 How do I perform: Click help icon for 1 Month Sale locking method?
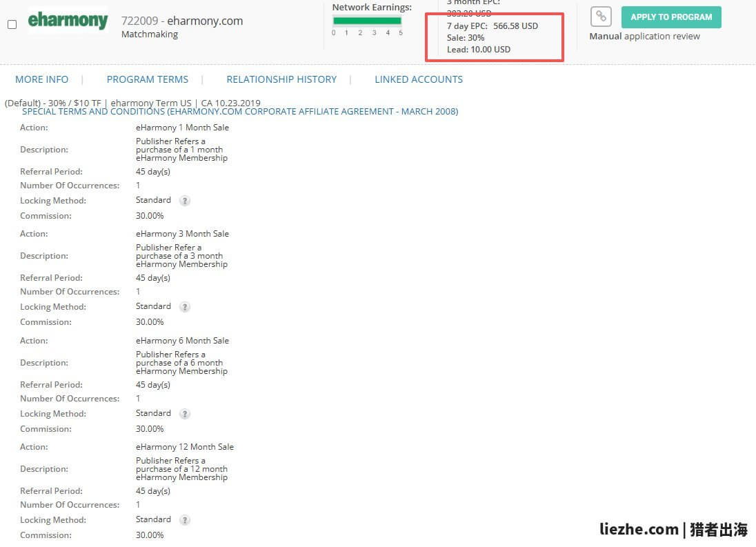(x=185, y=201)
